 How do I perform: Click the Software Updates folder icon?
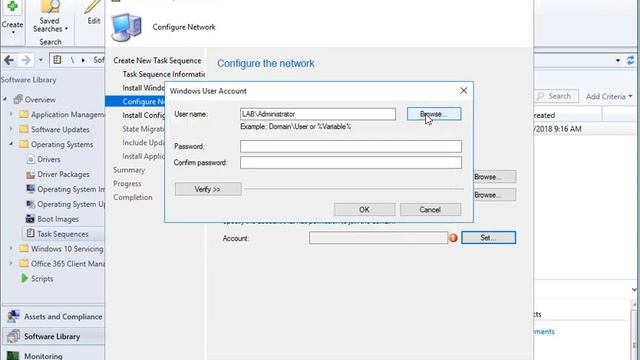coord(24,129)
